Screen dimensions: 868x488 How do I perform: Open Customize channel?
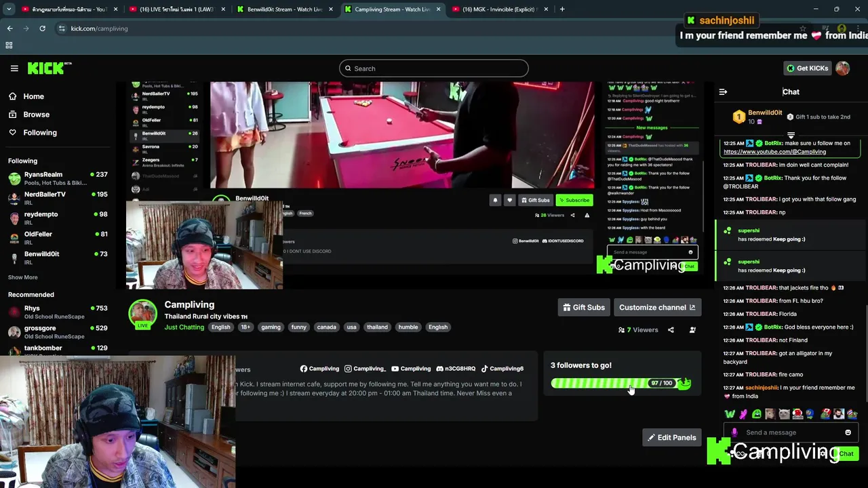point(657,308)
